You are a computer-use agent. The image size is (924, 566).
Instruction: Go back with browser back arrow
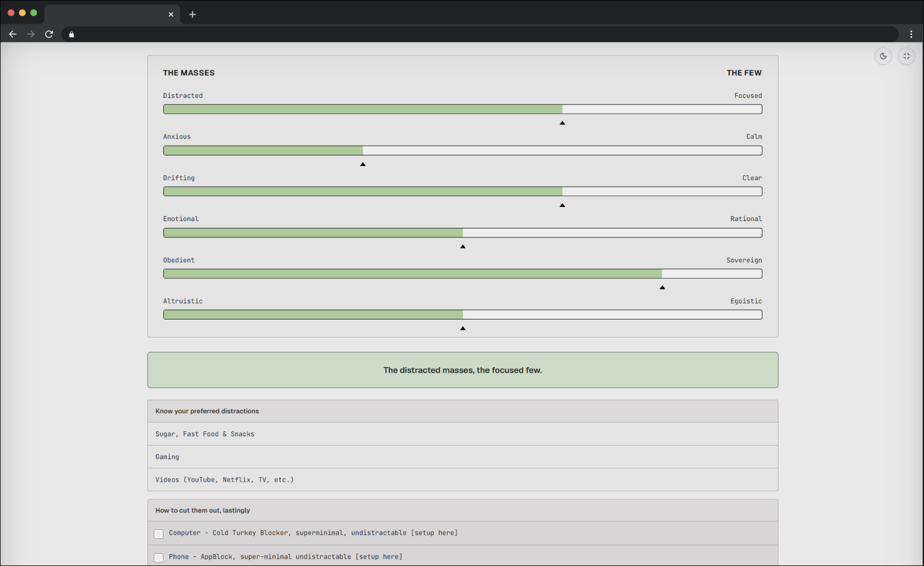click(x=12, y=34)
